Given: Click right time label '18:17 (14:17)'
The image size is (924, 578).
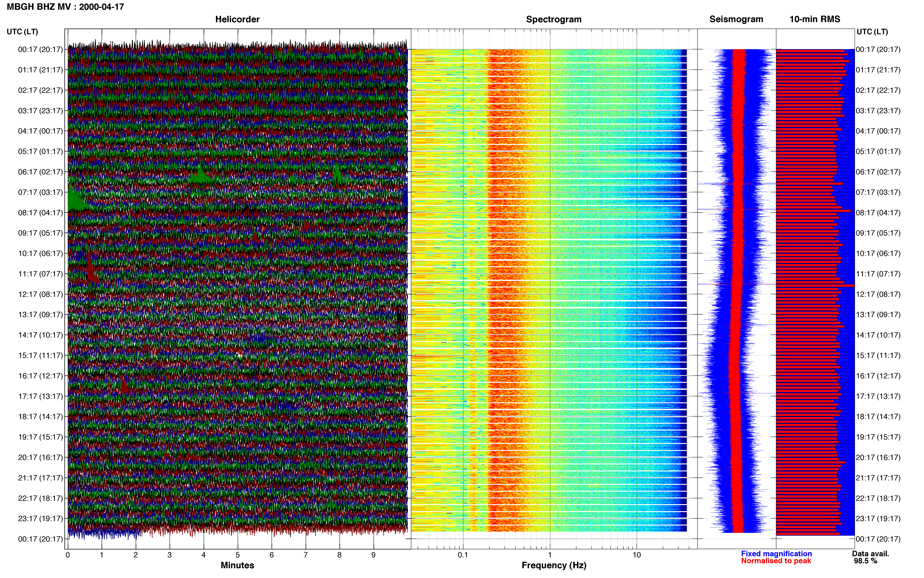Looking at the screenshot, I should point(878,417).
